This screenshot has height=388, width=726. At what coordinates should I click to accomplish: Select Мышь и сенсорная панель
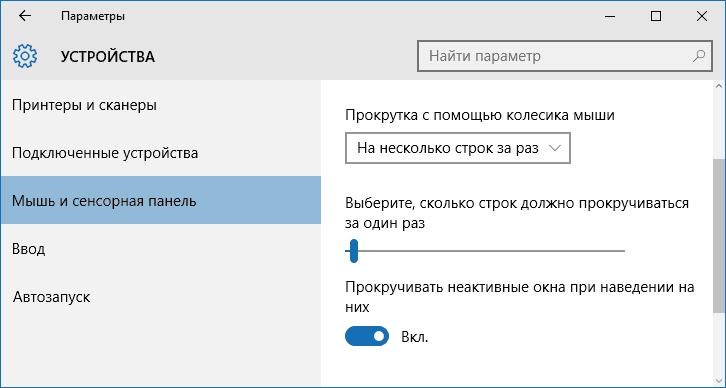point(160,200)
